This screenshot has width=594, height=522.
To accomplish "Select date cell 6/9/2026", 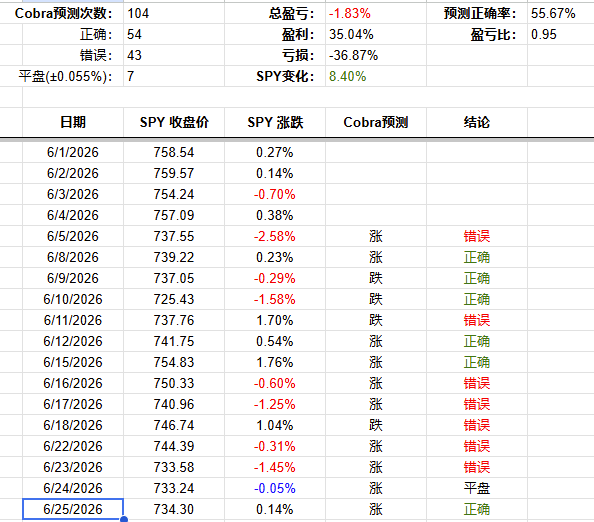I will pyautogui.click(x=73, y=278).
